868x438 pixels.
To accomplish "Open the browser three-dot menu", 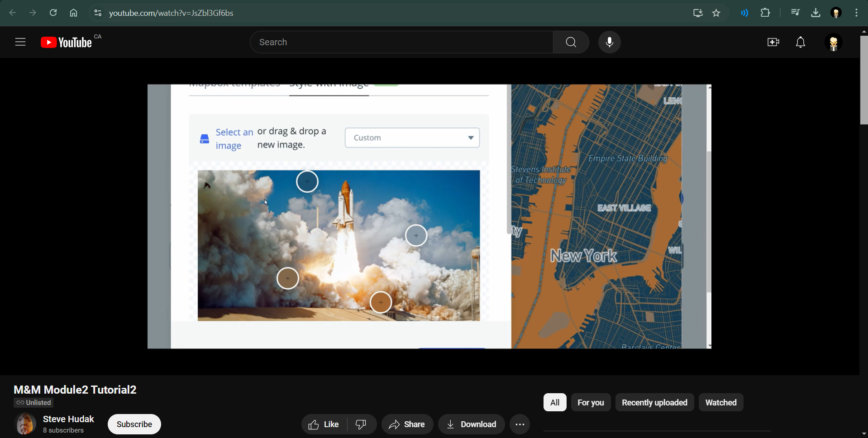I will tap(856, 13).
